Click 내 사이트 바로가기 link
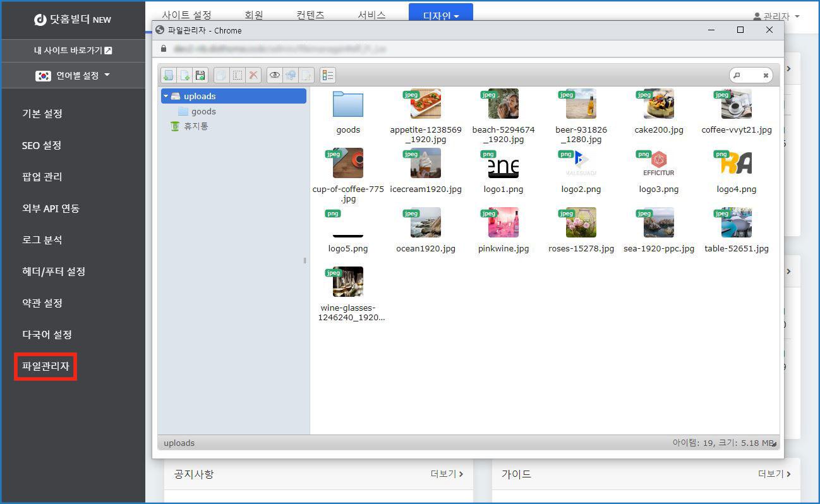The width and height of the screenshot is (820, 504). coord(73,51)
